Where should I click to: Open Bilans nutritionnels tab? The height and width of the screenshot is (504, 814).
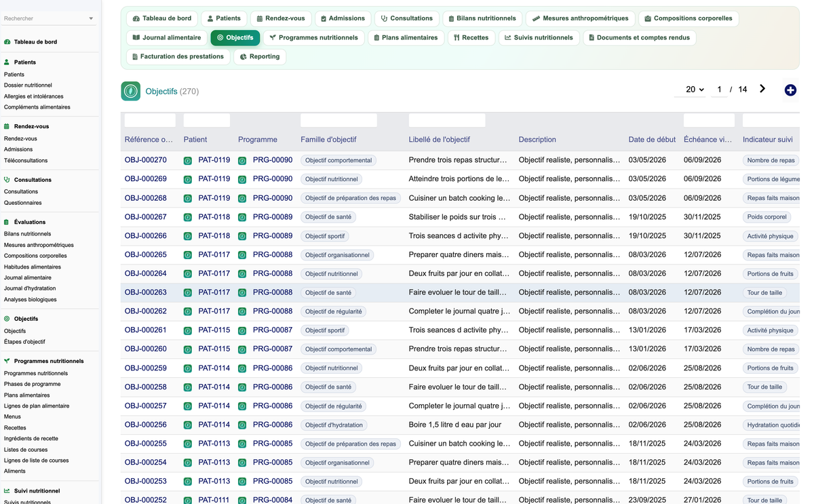tap(482, 18)
